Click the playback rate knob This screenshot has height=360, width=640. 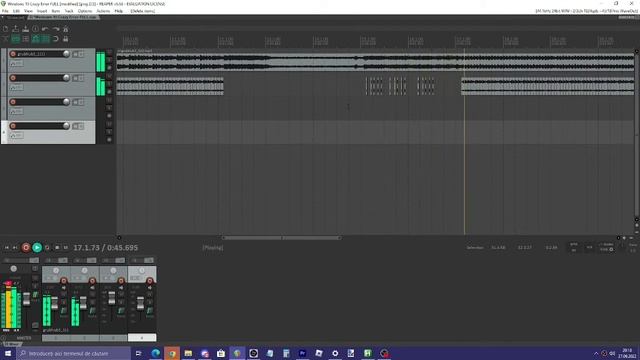point(611,249)
